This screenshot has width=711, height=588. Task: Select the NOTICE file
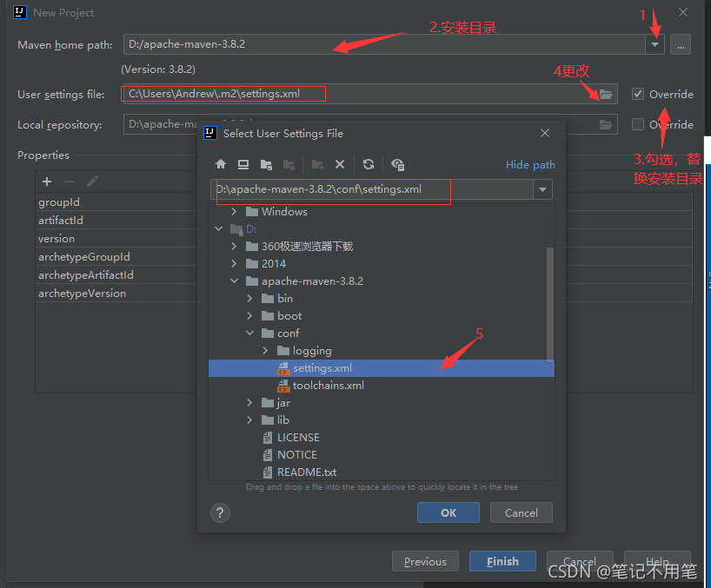point(382,454)
